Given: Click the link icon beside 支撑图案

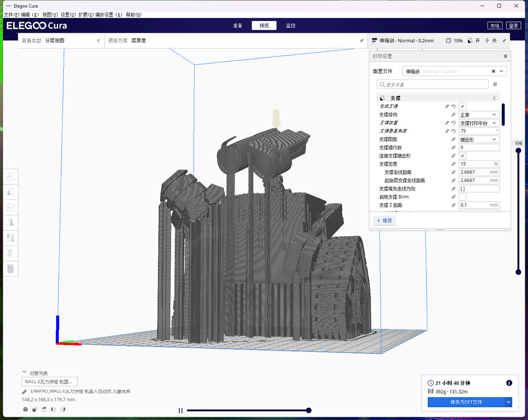Looking at the screenshot, I should tap(454, 139).
